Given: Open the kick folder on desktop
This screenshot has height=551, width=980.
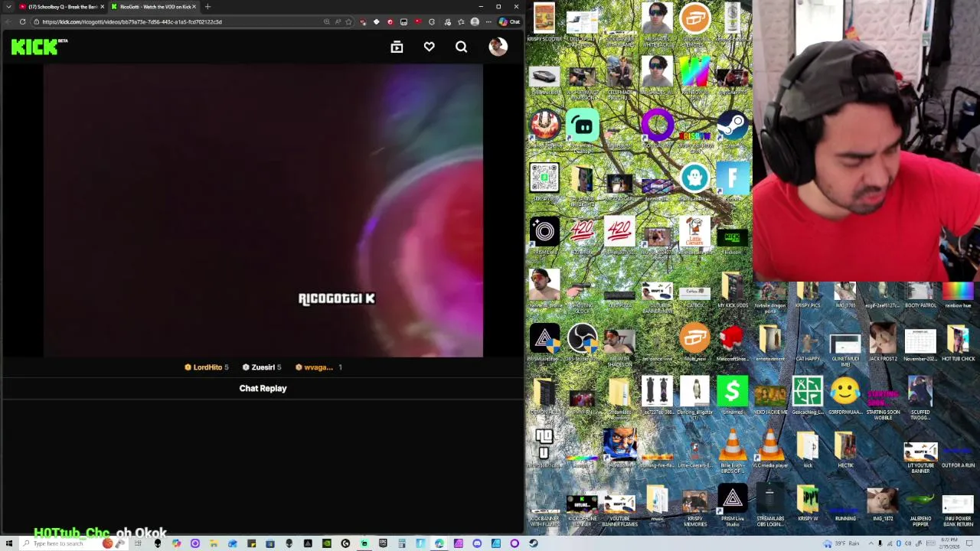Looking at the screenshot, I should (807, 449).
